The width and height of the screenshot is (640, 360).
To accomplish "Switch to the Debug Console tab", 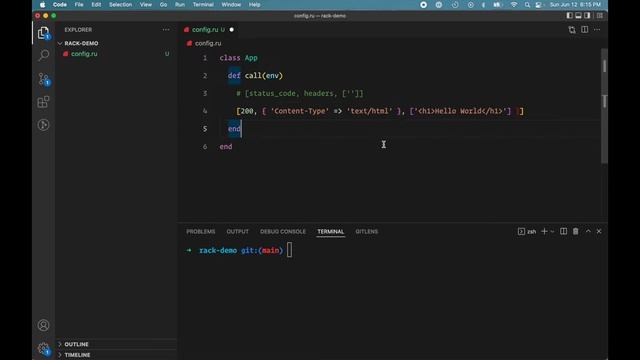I will (283, 231).
